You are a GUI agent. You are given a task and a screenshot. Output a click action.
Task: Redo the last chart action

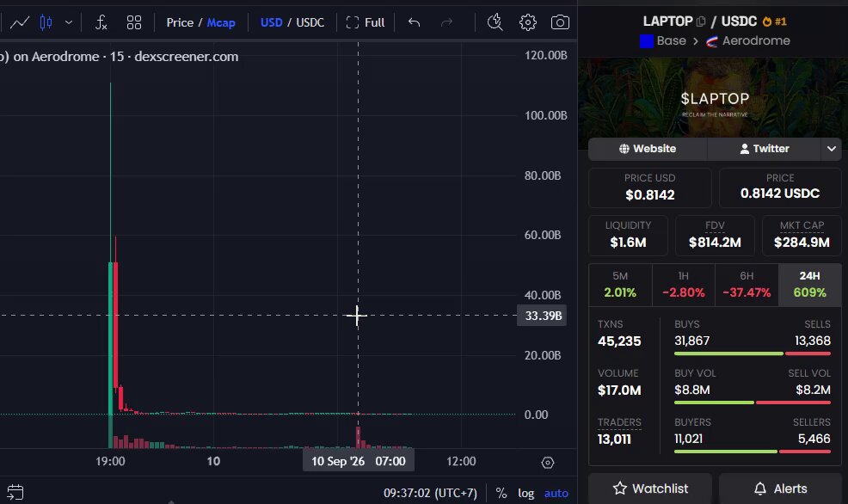446,22
